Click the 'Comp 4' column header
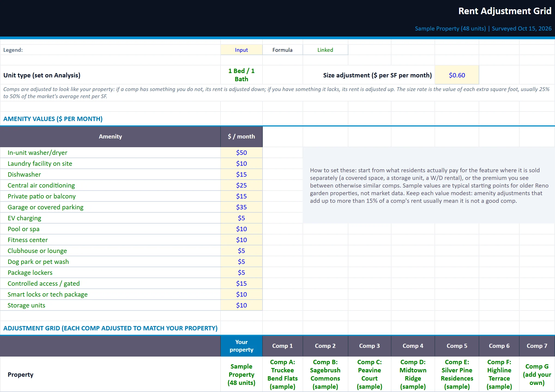 [413, 346]
